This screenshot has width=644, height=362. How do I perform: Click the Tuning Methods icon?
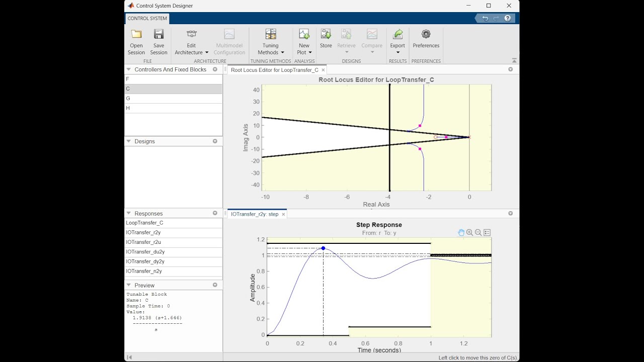tap(271, 34)
